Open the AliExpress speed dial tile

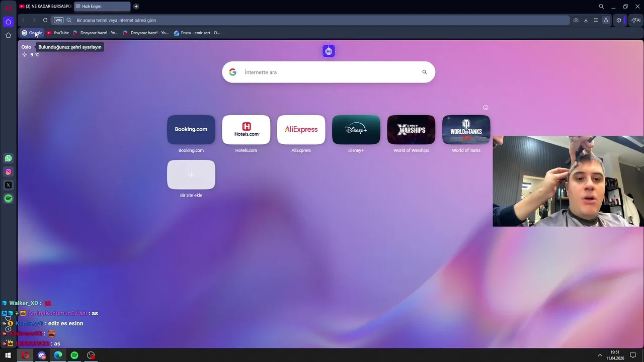point(301,130)
